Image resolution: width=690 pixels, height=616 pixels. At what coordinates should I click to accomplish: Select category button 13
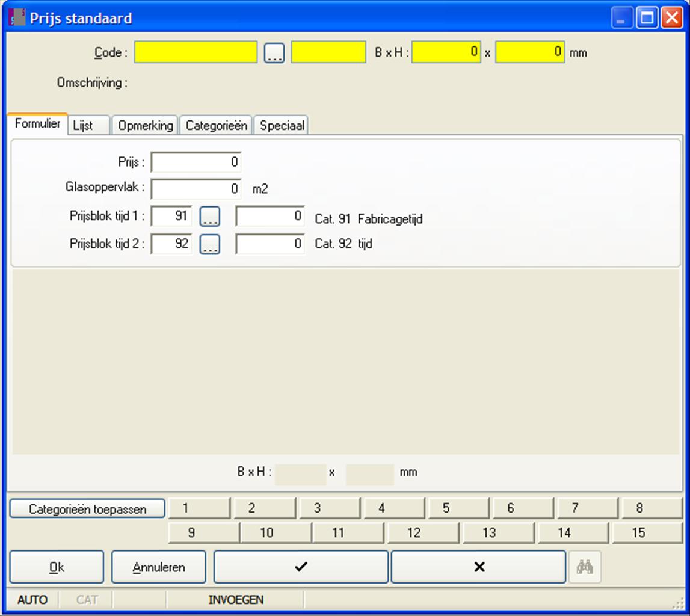click(499, 533)
